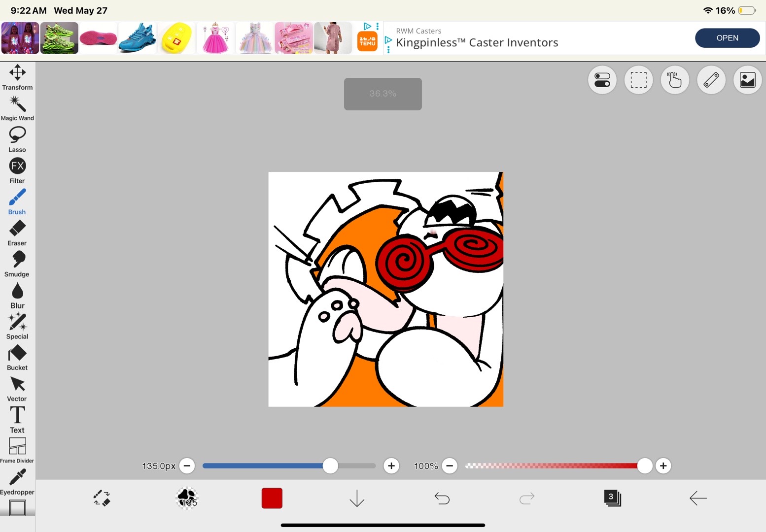Choose the Special tool
Screen dimensions: 766x532
tap(17, 326)
